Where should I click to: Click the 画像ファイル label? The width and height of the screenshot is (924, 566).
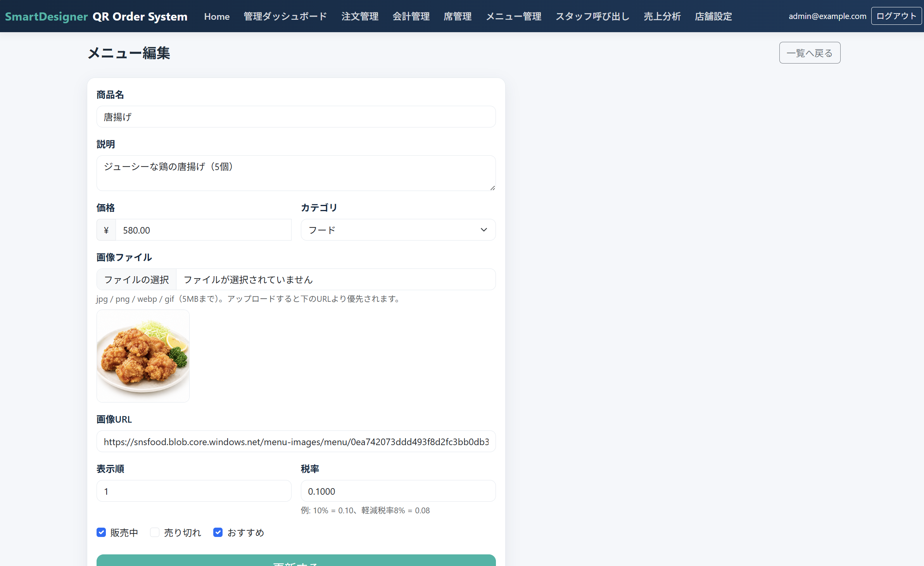[x=124, y=258]
